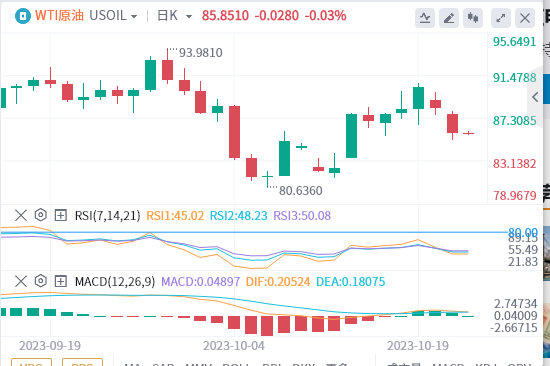Toggle MACD panel expand plus box

tap(61, 281)
